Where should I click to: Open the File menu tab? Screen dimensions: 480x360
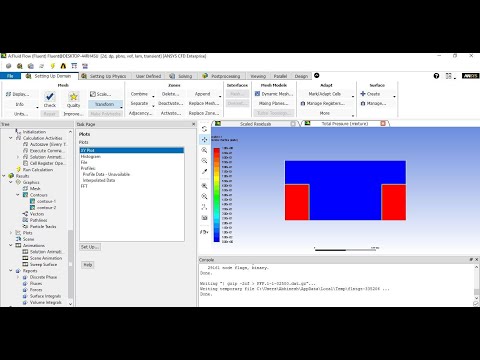(10, 76)
